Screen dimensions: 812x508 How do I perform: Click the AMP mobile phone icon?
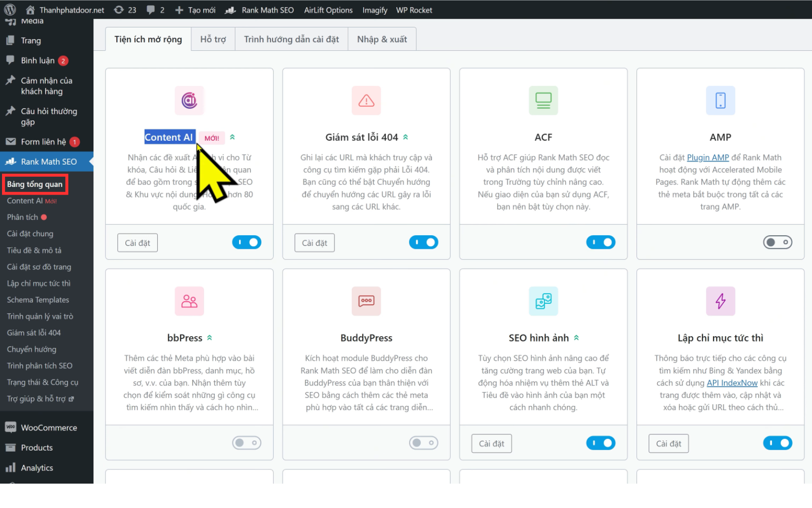point(721,101)
